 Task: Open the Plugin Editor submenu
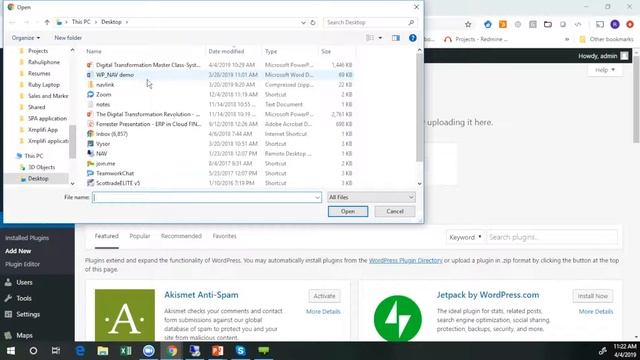point(22,264)
